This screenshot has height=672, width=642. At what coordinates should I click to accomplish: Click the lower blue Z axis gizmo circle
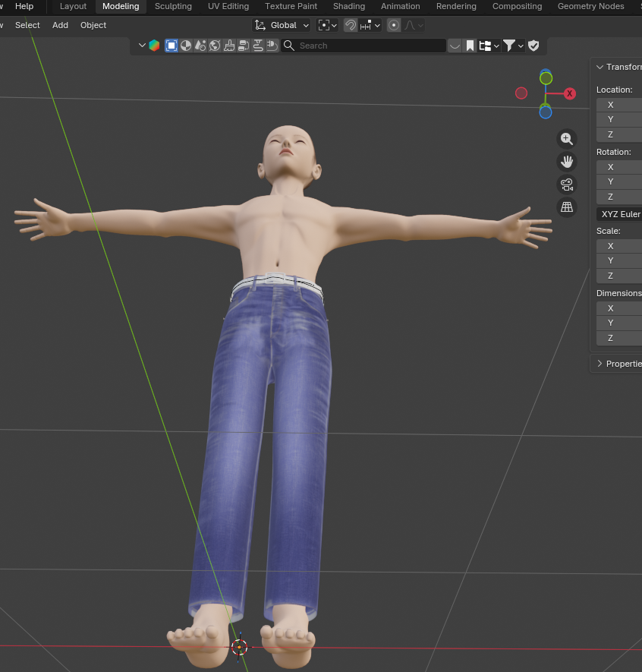pos(545,112)
